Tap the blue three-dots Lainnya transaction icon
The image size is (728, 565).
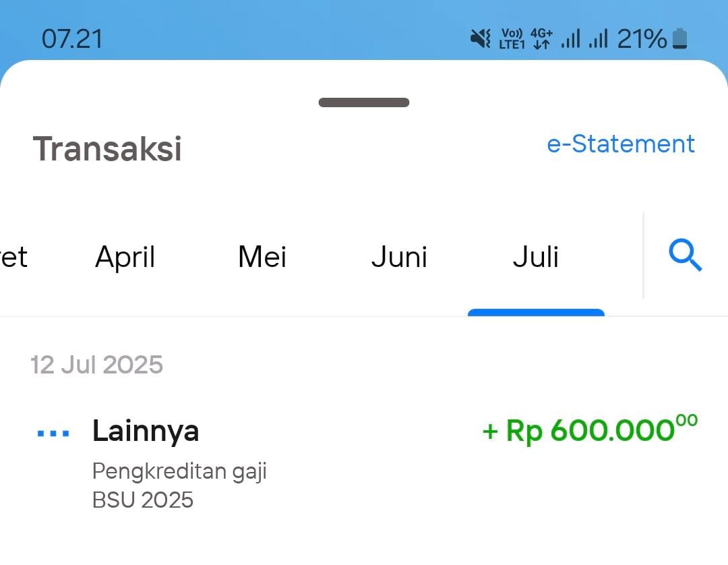click(x=52, y=432)
